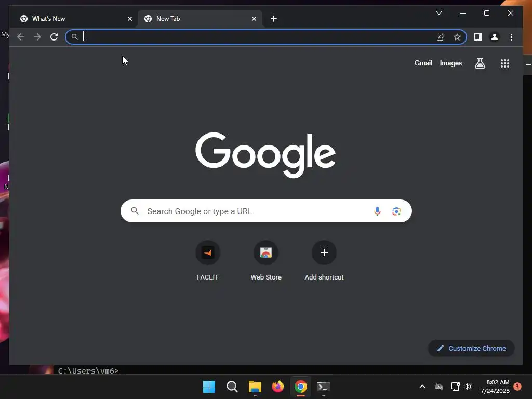
Task: Close the New Tab tab
Action: (254, 19)
